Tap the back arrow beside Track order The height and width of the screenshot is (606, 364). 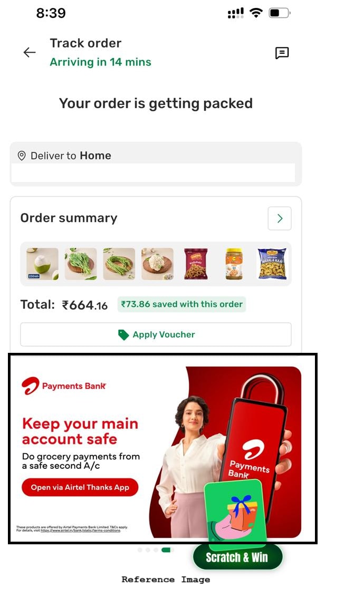pos(30,52)
